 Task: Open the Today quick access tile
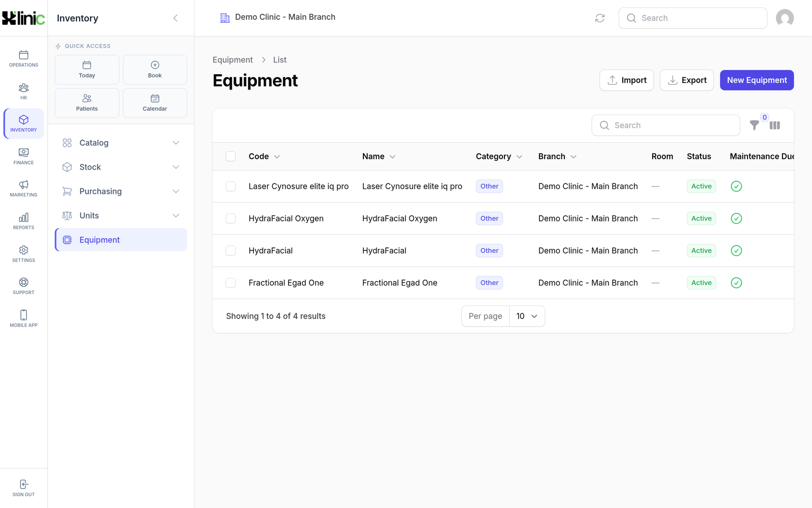point(87,70)
